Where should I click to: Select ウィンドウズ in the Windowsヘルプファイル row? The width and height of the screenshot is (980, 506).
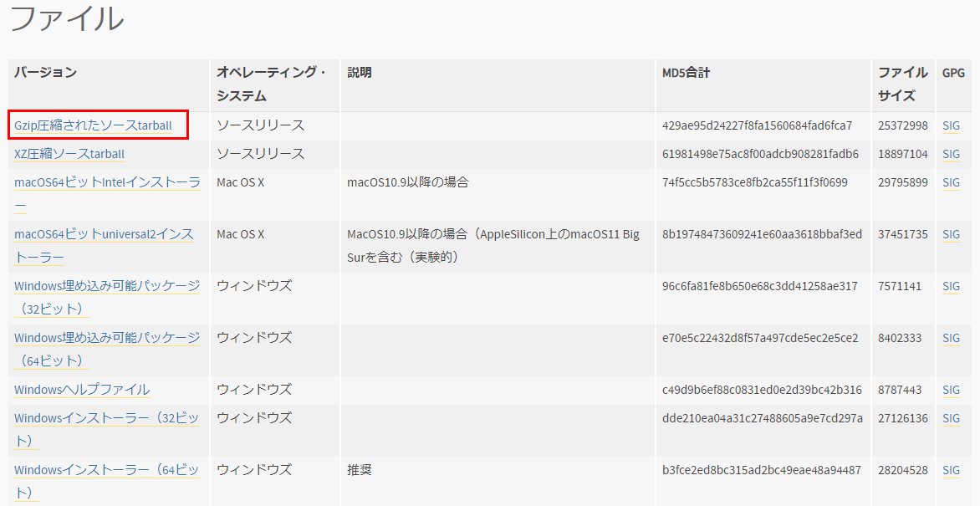pos(254,390)
